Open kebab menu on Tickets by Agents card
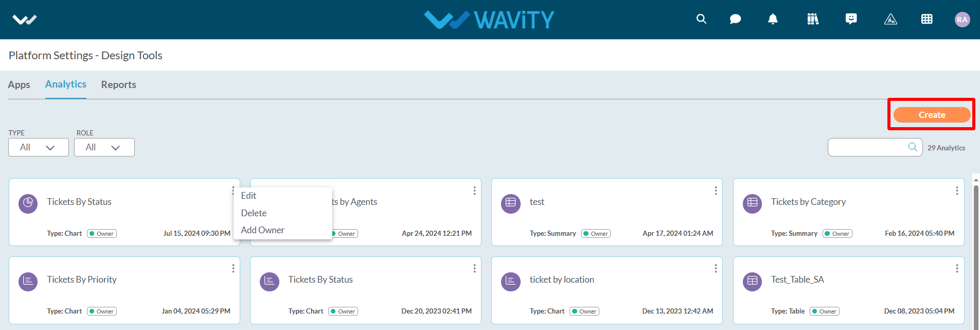This screenshot has height=330, width=980. [x=474, y=190]
